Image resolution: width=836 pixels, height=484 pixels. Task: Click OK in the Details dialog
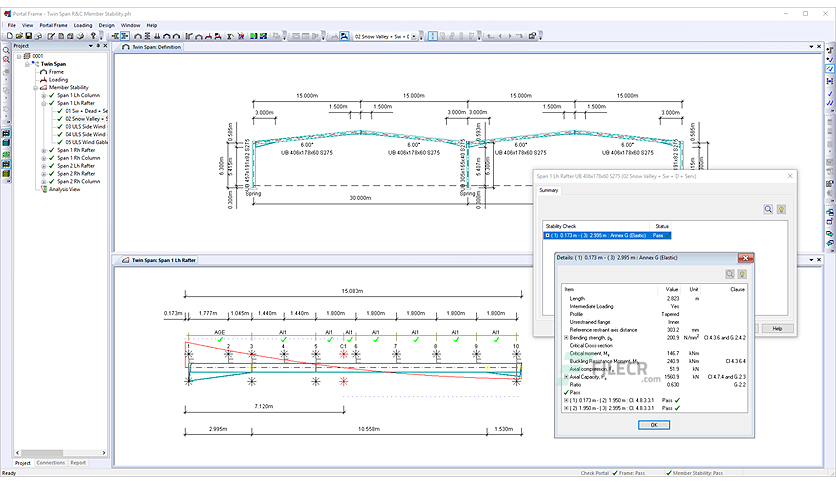pyautogui.click(x=654, y=425)
